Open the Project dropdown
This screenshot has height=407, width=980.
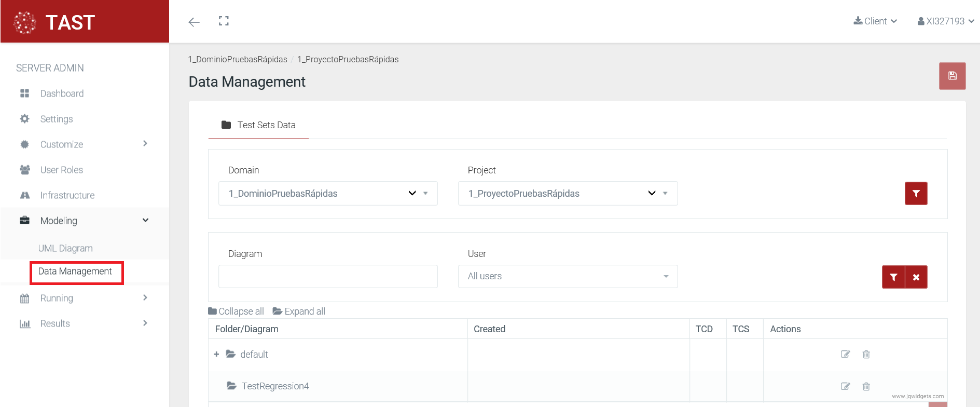(x=567, y=194)
